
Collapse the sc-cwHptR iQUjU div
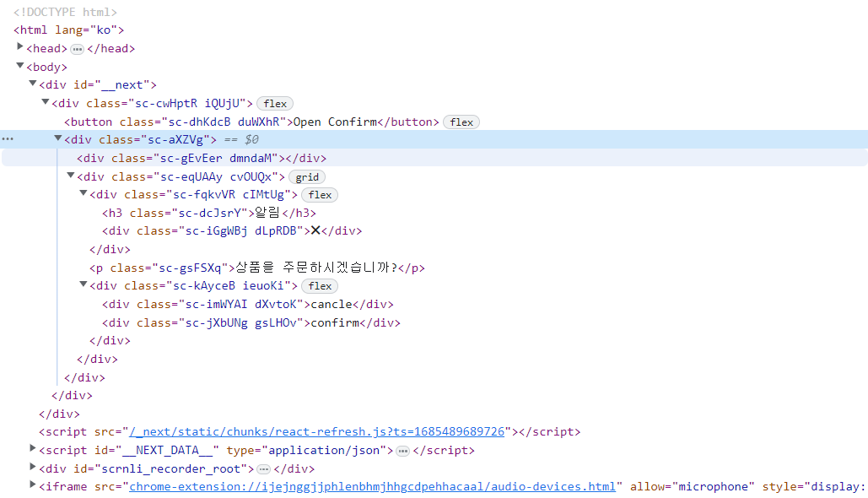46,102
